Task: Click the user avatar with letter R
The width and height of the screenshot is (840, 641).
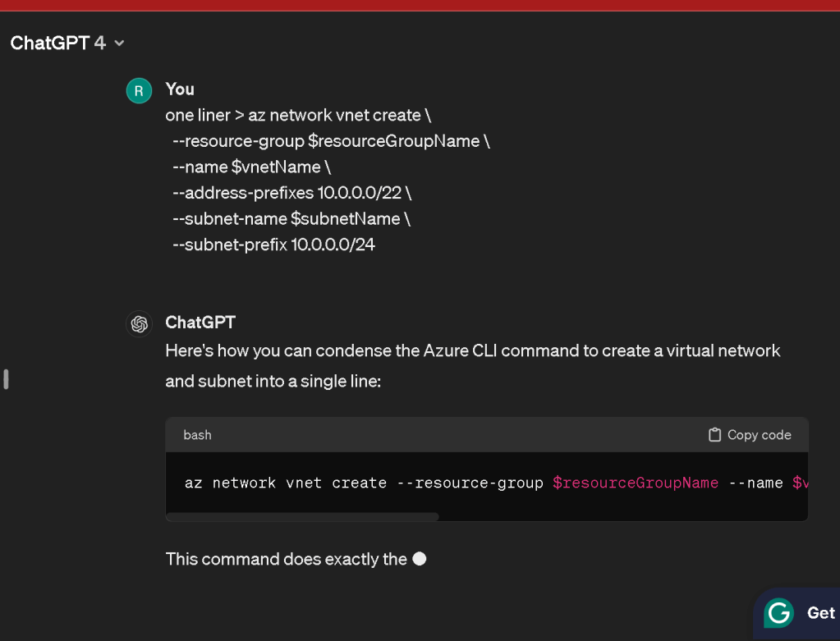Action: (x=139, y=90)
